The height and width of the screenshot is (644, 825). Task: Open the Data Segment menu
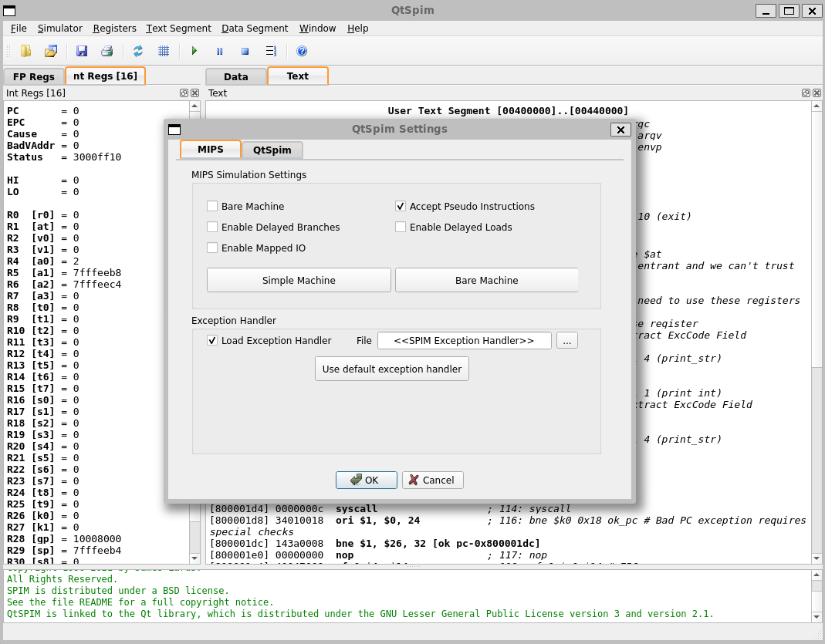[x=255, y=28]
